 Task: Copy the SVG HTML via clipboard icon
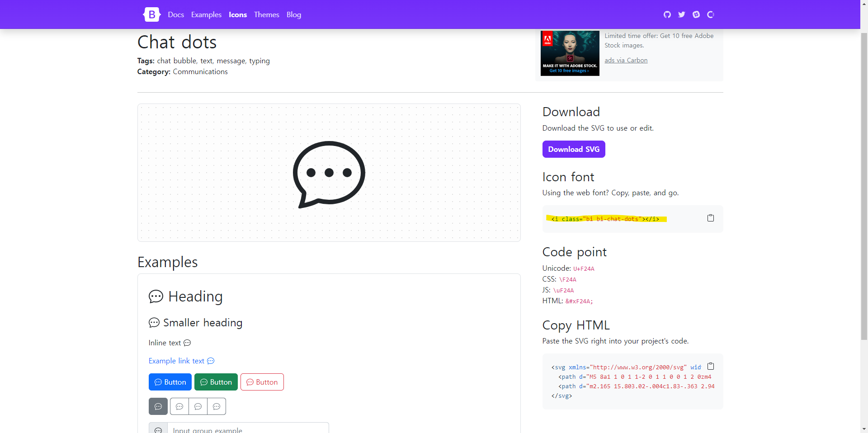click(x=711, y=367)
